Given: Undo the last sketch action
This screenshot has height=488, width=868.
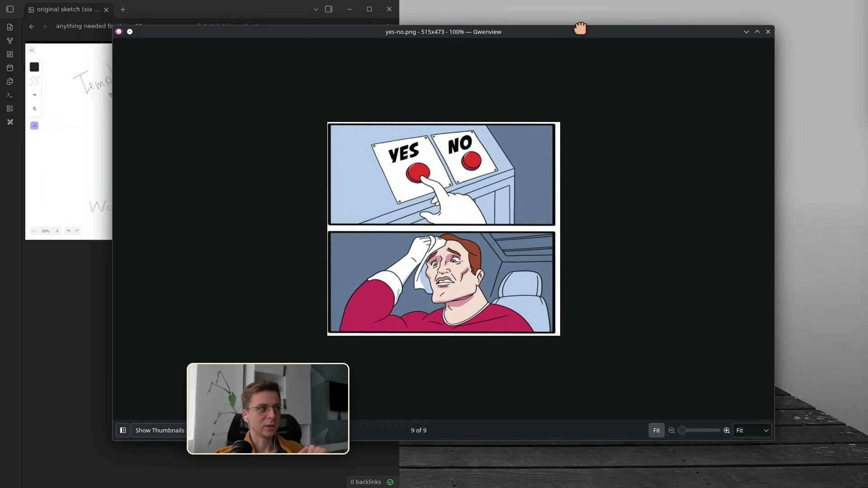Looking at the screenshot, I should [69, 231].
